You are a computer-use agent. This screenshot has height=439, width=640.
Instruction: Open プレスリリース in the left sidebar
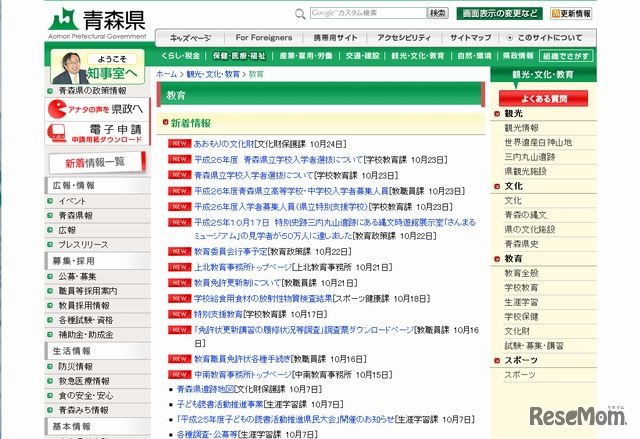83,245
